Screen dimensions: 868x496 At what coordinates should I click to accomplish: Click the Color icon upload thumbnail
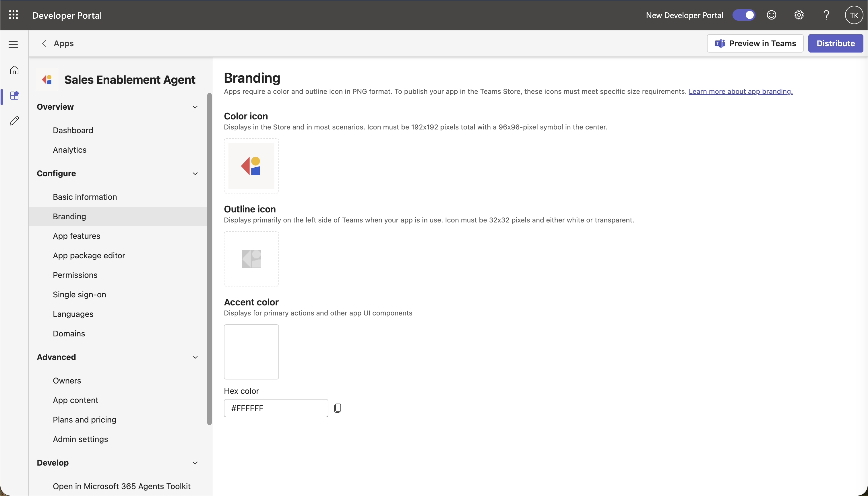point(251,166)
